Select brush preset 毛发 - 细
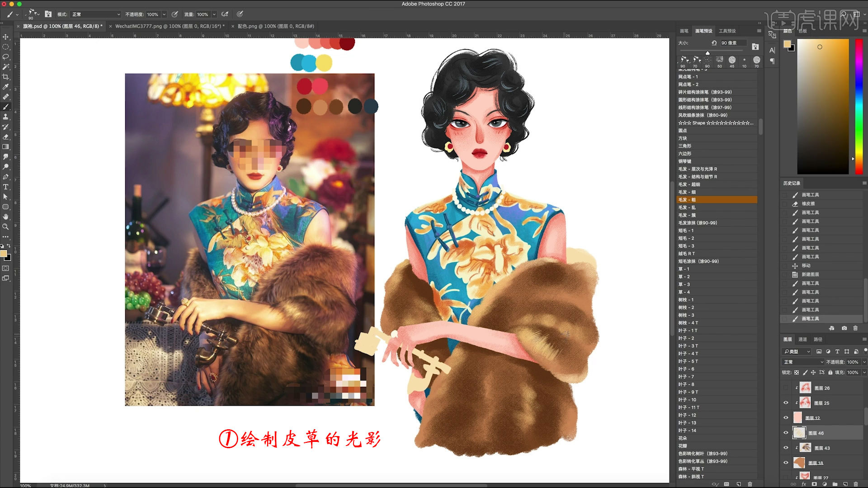The width and height of the screenshot is (868, 488). pos(717,192)
